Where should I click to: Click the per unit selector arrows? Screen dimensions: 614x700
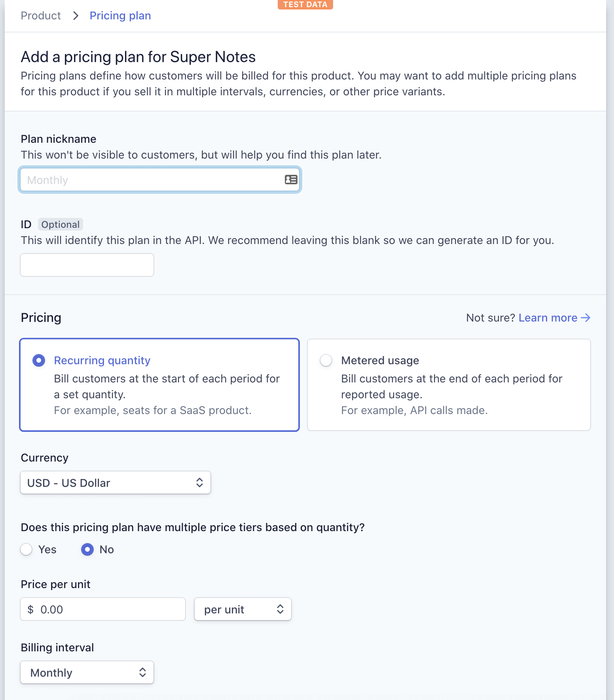(x=280, y=609)
